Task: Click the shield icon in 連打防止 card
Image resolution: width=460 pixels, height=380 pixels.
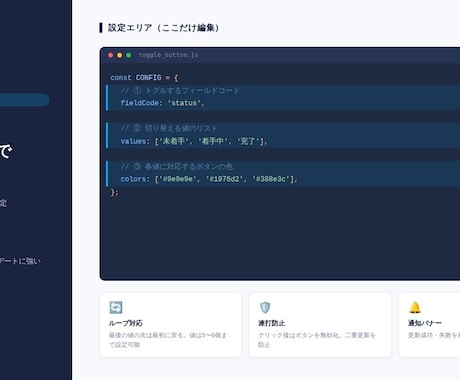Action: point(265,307)
